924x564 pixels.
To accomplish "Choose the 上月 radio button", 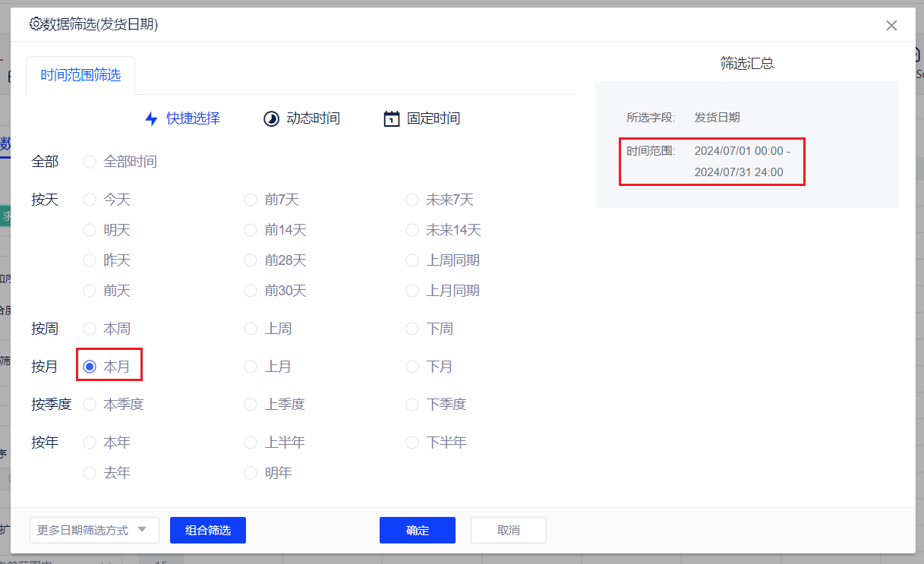I will [251, 367].
